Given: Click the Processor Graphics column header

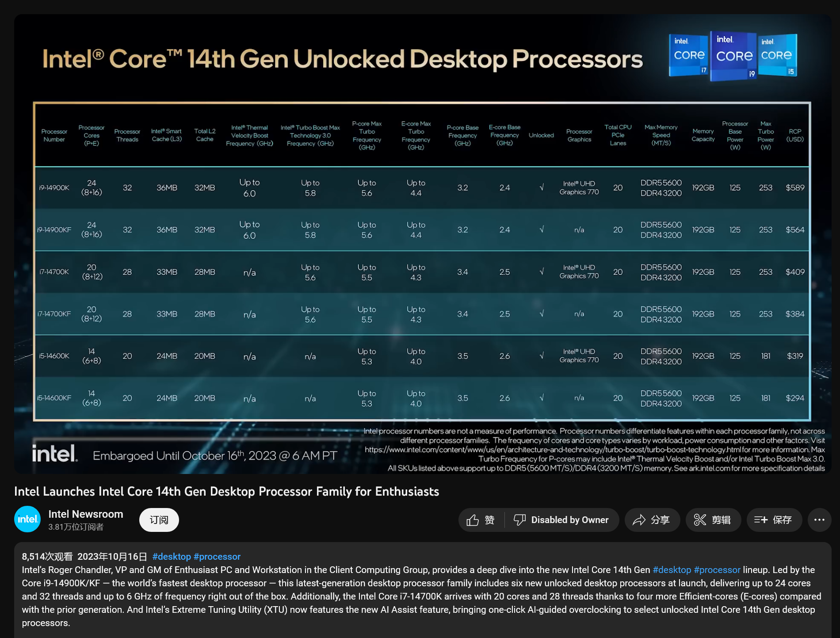Looking at the screenshot, I should point(579,135).
